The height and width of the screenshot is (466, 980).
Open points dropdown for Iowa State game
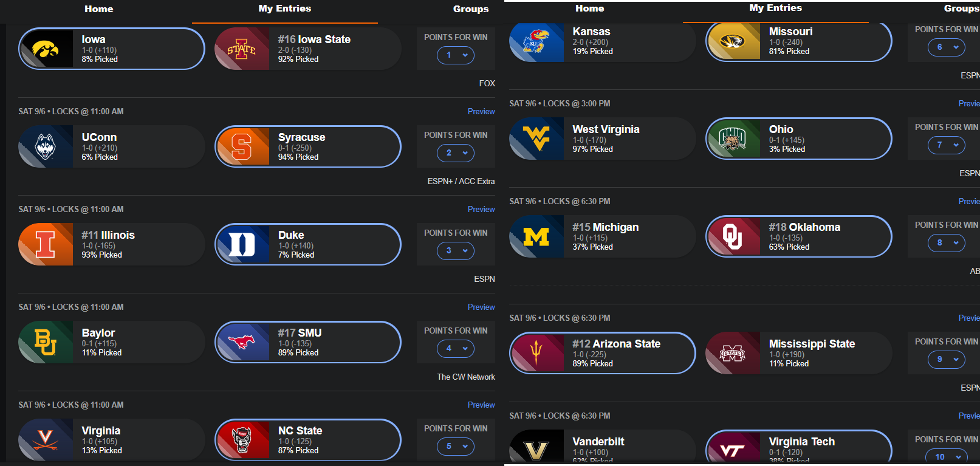[x=456, y=55]
